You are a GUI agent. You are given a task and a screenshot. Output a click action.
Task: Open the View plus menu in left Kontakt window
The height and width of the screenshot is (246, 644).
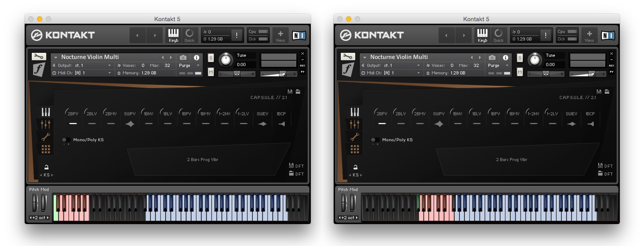point(280,35)
